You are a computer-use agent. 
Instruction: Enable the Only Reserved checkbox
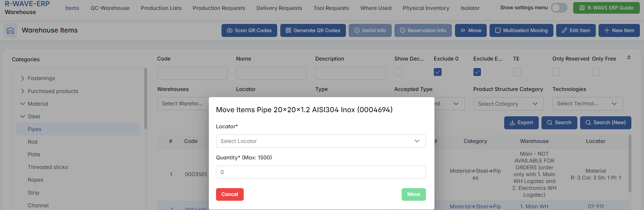(x=556, y=72)
